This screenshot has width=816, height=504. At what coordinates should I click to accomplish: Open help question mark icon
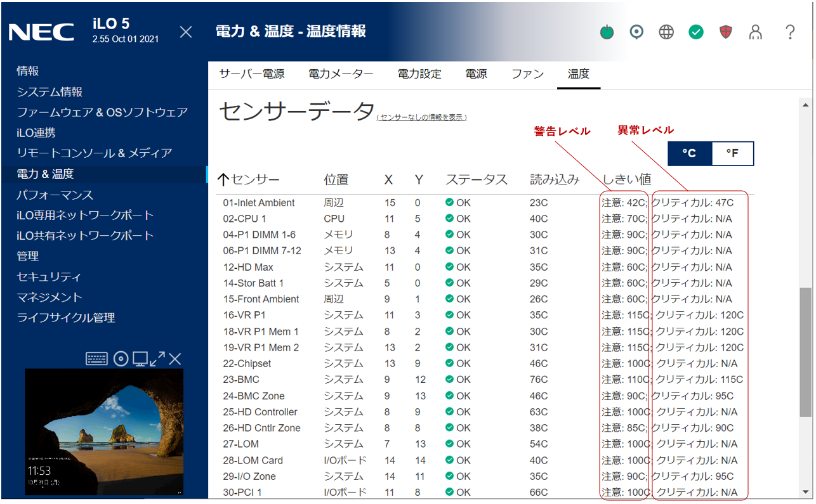click(x=790, y=32)
